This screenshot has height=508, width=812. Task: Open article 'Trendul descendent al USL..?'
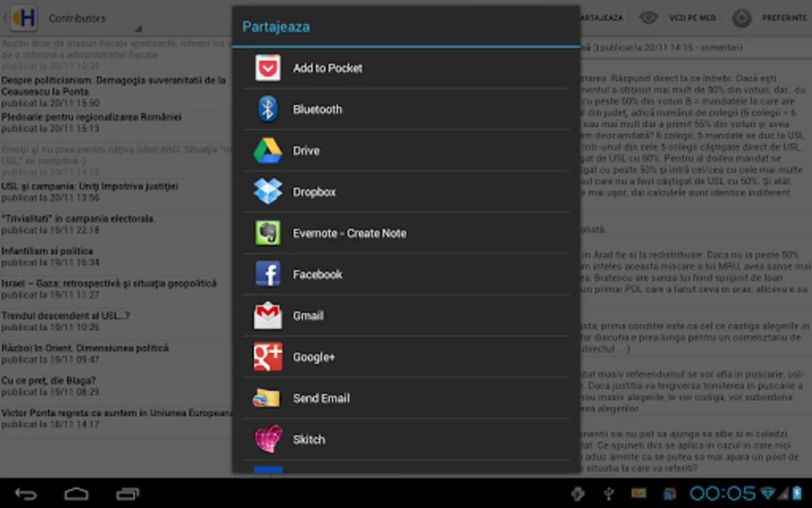(116, 321)
